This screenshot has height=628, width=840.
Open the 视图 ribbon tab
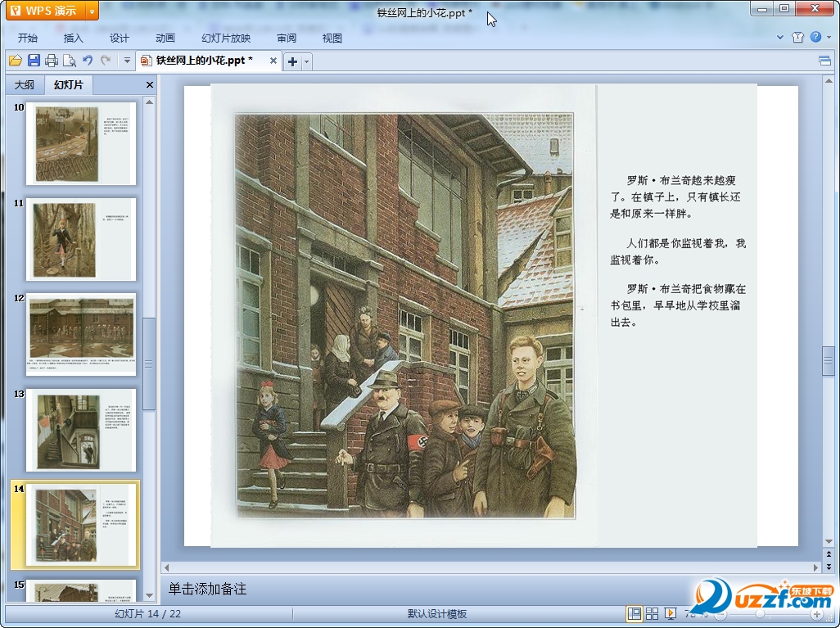[332, 38]
